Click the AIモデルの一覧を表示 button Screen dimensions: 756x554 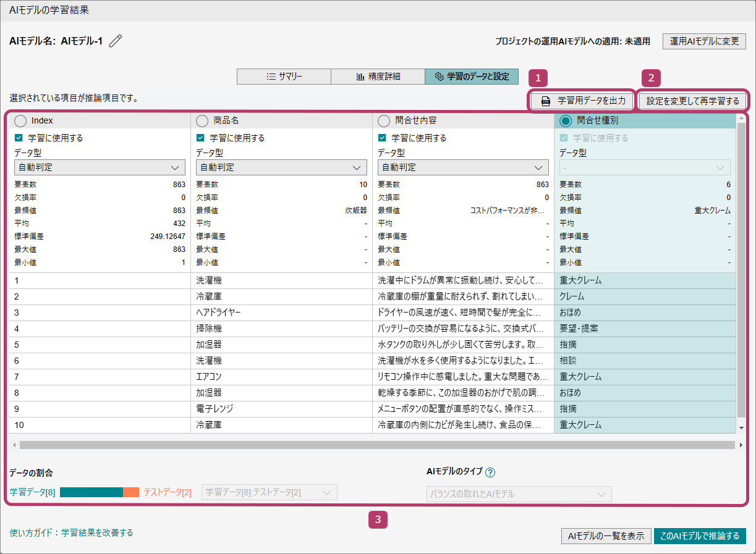606,536
